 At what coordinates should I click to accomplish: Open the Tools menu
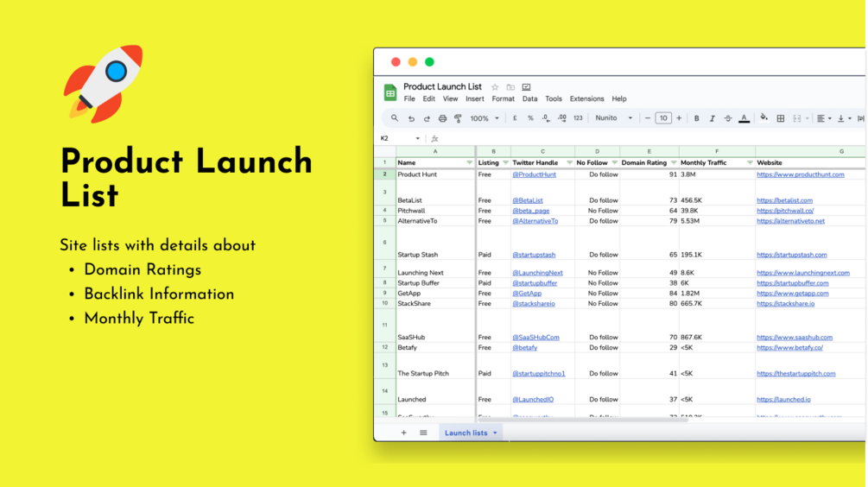[554, 99]
